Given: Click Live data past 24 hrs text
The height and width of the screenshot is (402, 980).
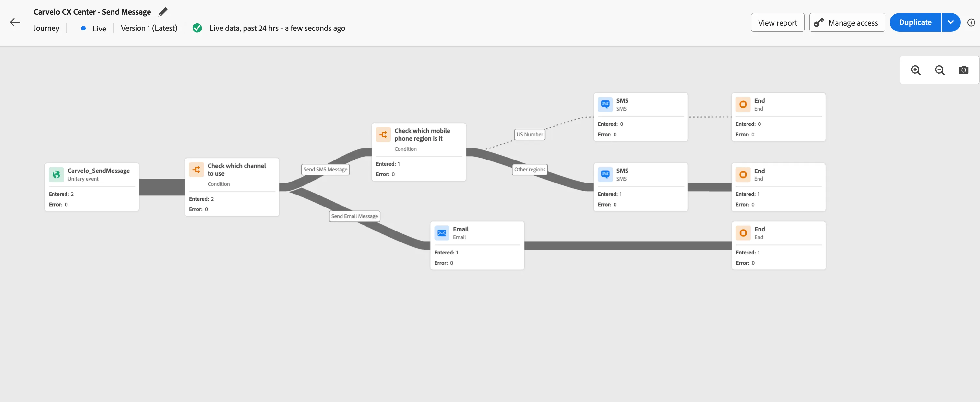Looking at the screenshot, I should (277, 28).
